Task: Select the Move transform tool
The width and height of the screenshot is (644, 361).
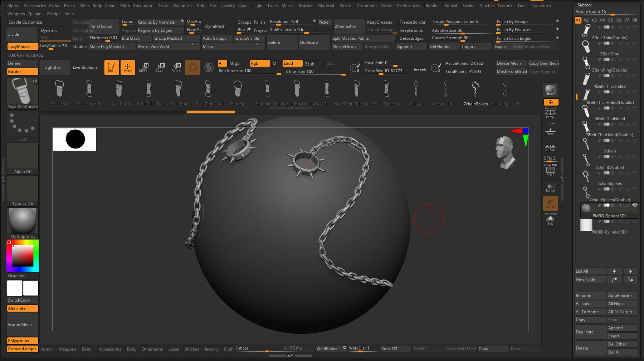Action: point(144,67)
